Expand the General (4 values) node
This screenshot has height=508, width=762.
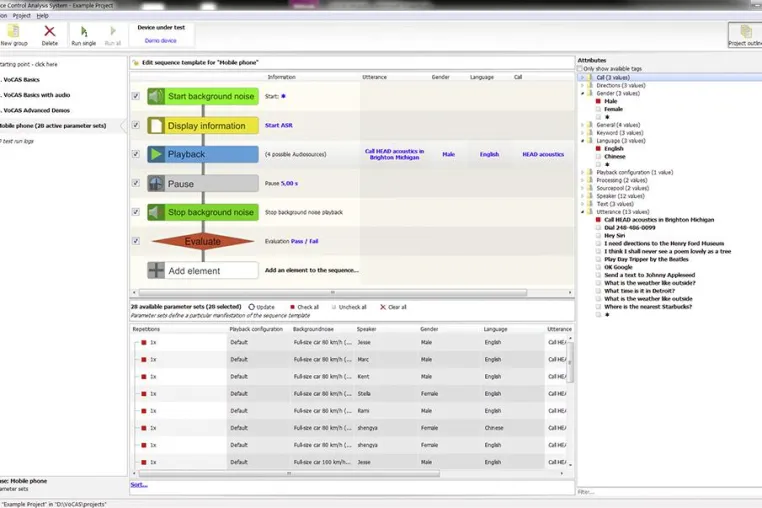tap(583, 125)
